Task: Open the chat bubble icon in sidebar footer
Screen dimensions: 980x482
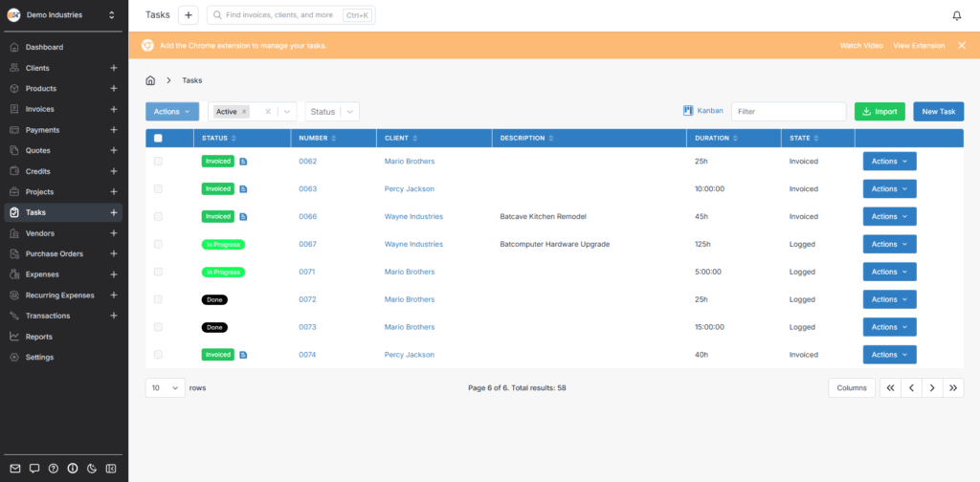Action: click(34, 469)
